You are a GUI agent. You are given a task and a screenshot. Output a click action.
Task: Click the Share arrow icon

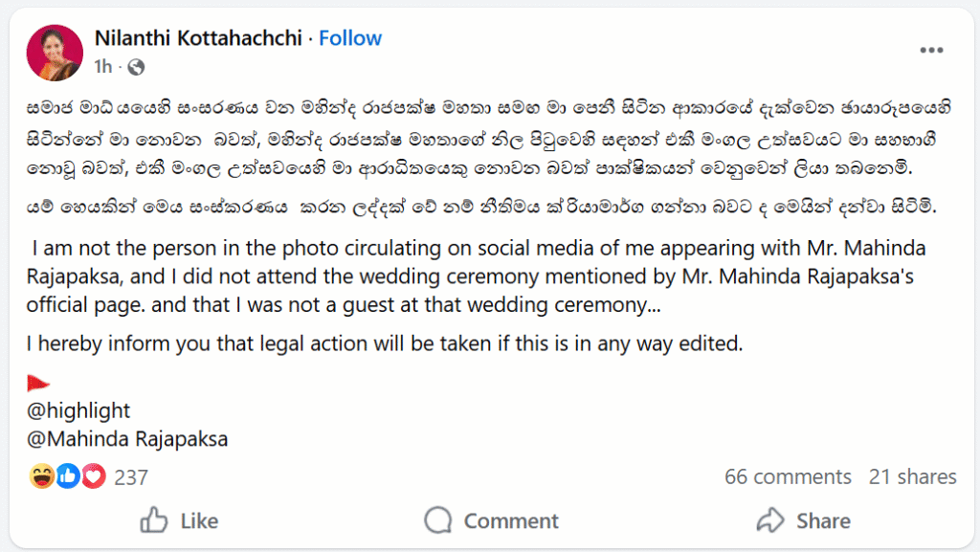coord(770,520)
